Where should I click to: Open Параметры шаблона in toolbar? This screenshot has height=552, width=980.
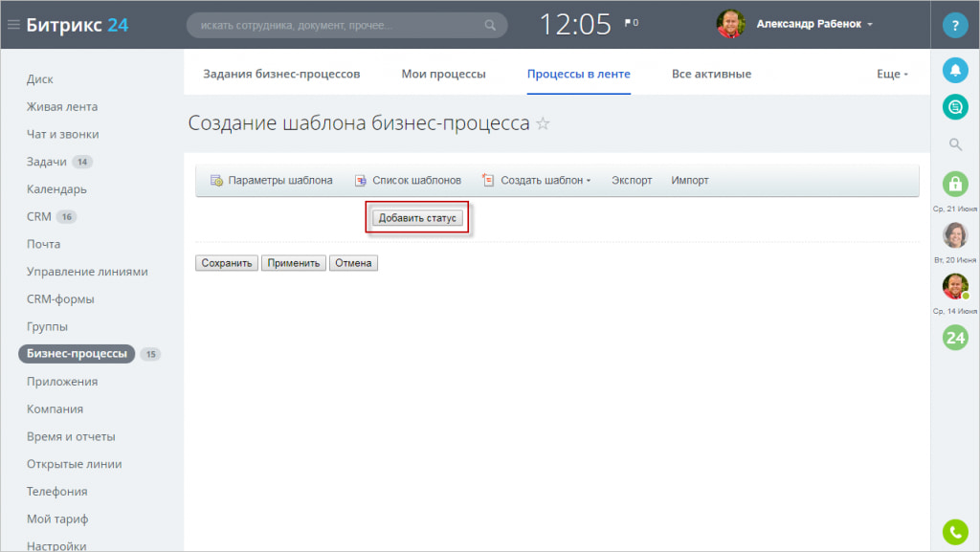[271, 181]
